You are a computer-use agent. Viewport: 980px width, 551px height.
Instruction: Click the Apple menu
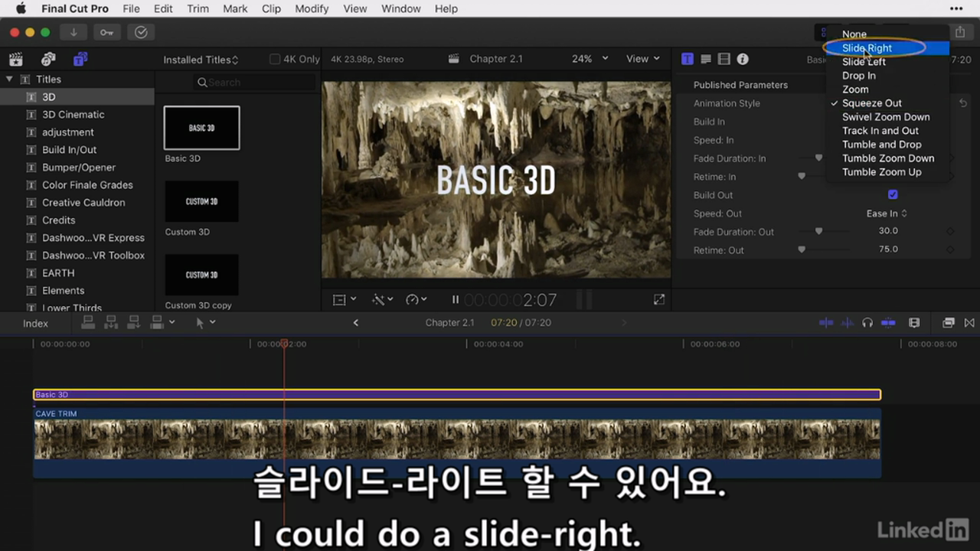coord(21,8)
